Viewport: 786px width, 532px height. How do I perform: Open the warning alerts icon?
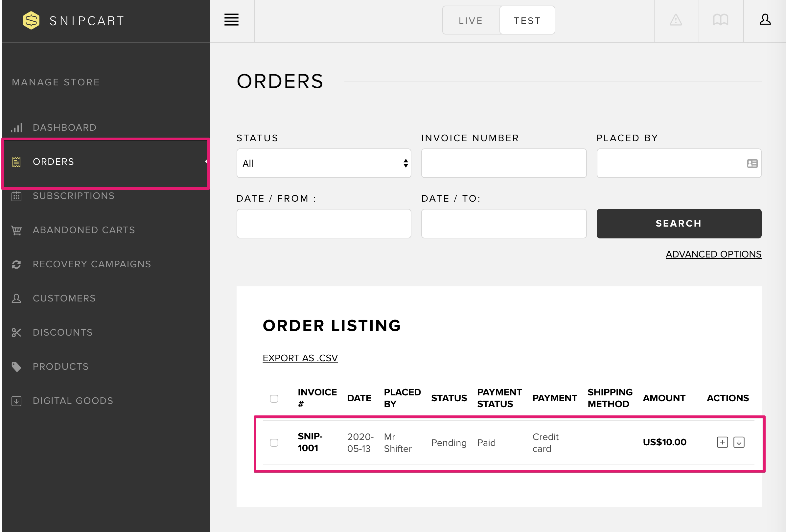click(x=676, y=20)
